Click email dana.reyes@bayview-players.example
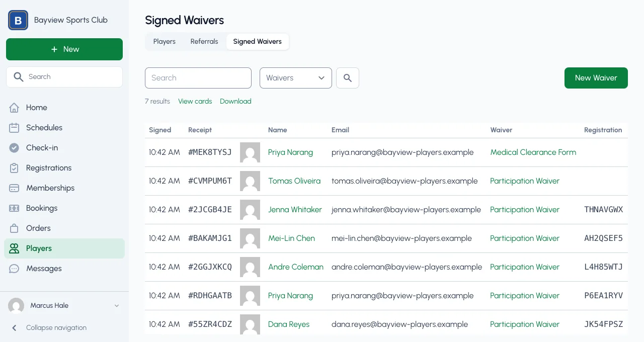Viewport: 644px width, 342px height. 400,324
